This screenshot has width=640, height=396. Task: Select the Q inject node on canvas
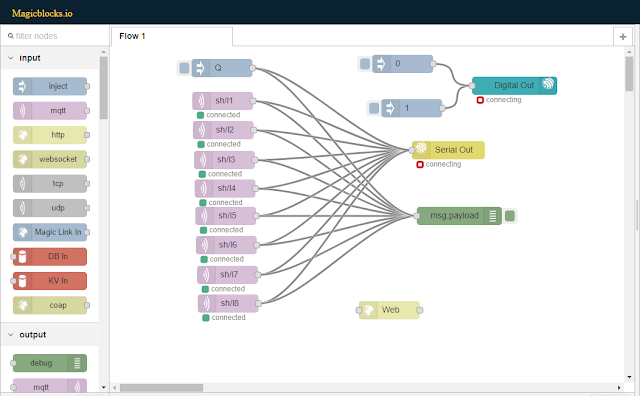pos(222,68)
